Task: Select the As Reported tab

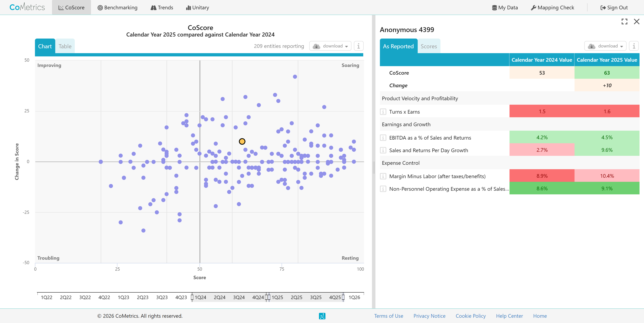Action: coord(399,46)
